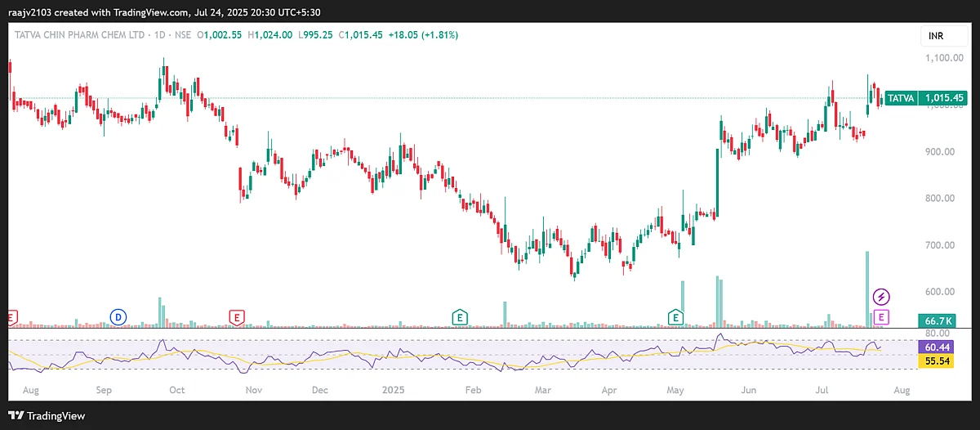Click the +18.05 (+1.81%) change value
Screen dimensions: 980x430
click(x=423, y=35)
